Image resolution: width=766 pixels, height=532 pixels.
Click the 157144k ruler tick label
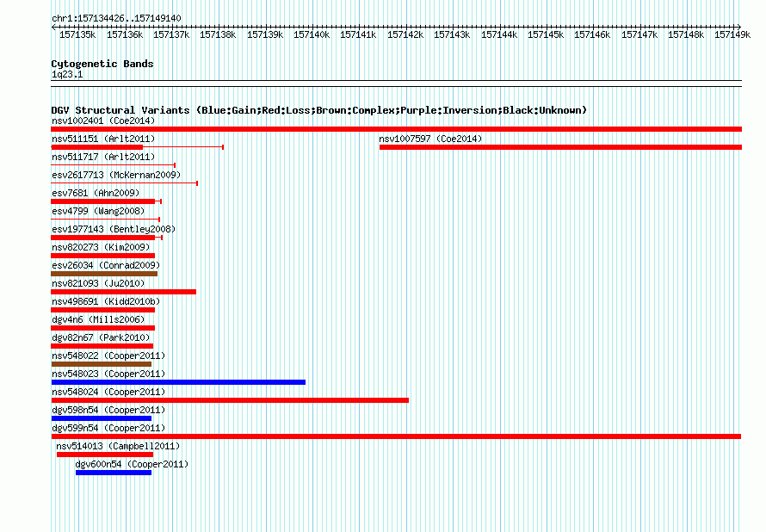tap(499, 34)
